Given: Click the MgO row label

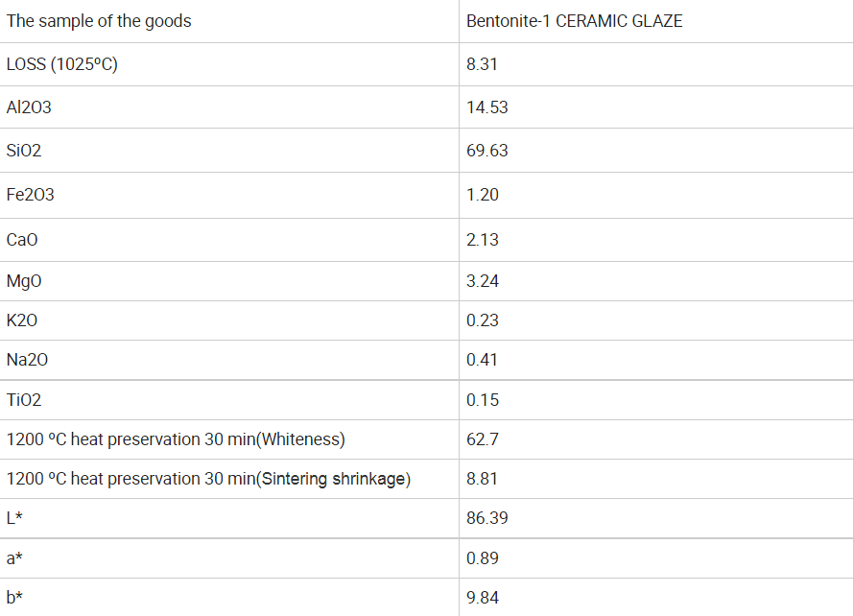Looking at the screenshot, I should tap(24, 281).
